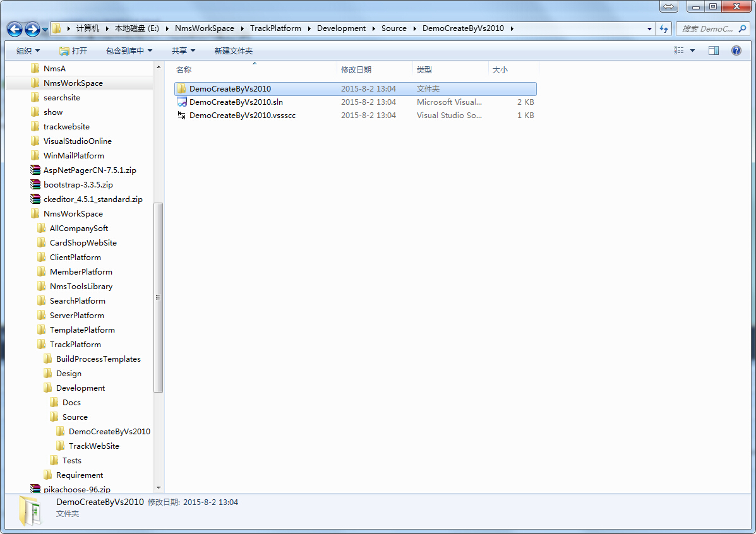Click TrackPlatform in the address breadcrumb
Screen dimensions: 756x534
click(275, 28)
